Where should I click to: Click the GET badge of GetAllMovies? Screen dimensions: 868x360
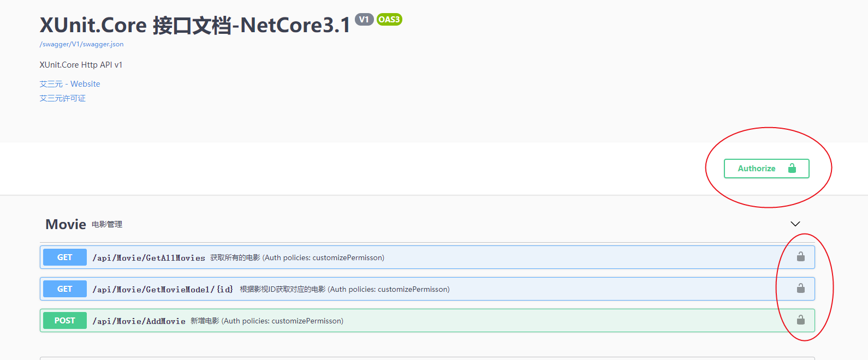coord(65,257)
